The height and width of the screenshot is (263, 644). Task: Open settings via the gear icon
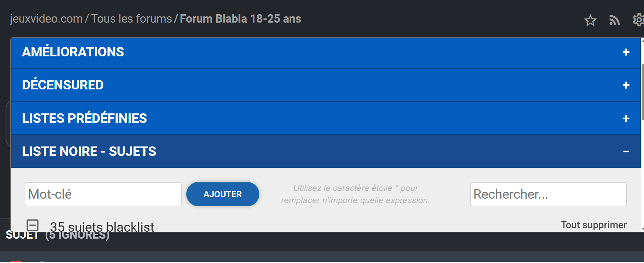tap(638, 20)
